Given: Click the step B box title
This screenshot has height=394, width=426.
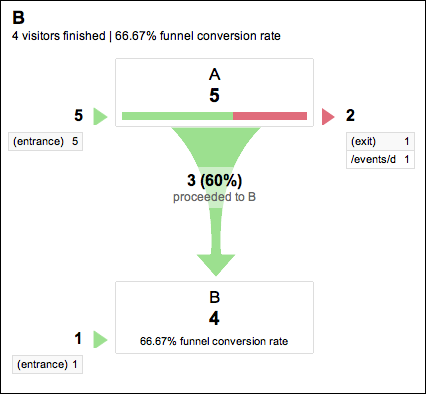Looking at the screenshot, I should [x=215, y=297].
